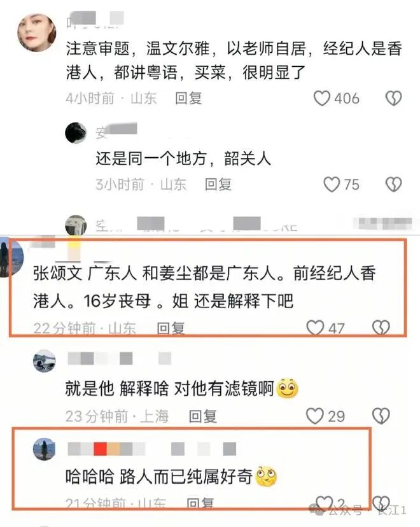This screenshot has height=527, width=420.
Task: Dislike the 对他有滤镜 comment
Action: 381,416
